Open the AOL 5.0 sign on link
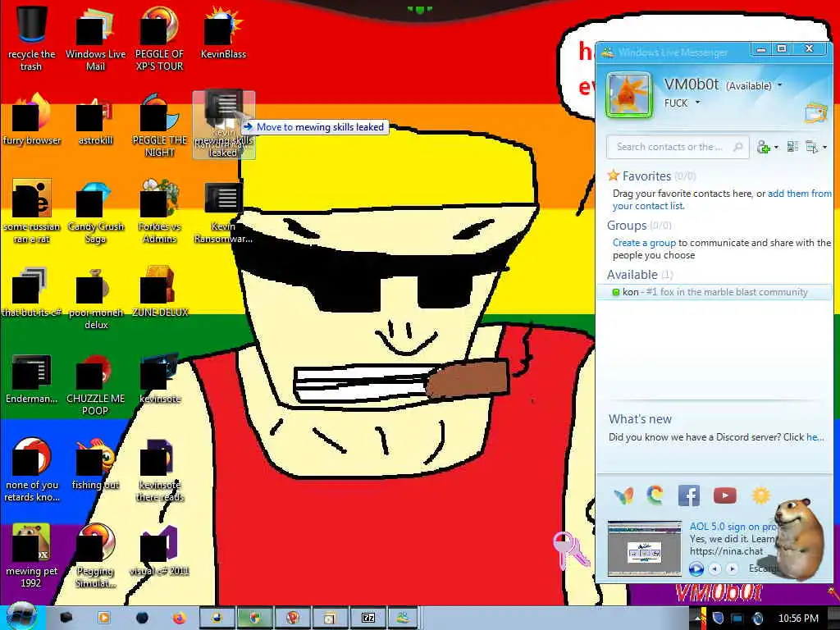840x630 pixels. click(733, 527)
